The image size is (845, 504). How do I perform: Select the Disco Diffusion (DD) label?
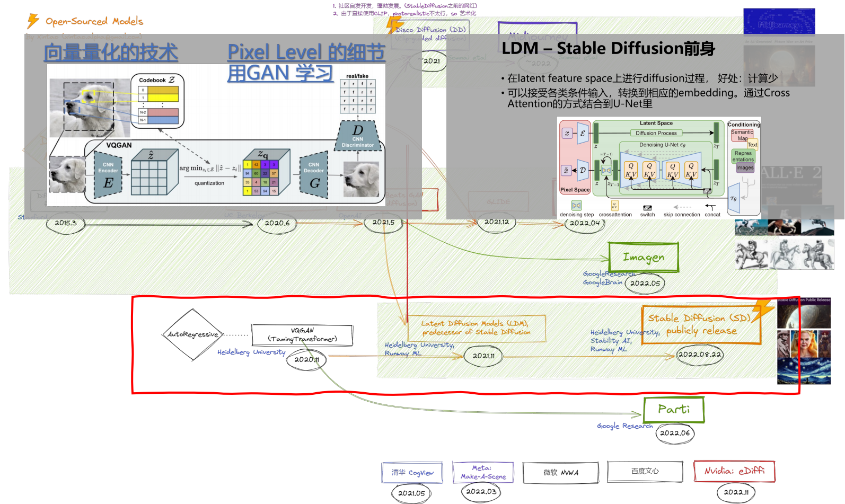coord(430,30)
